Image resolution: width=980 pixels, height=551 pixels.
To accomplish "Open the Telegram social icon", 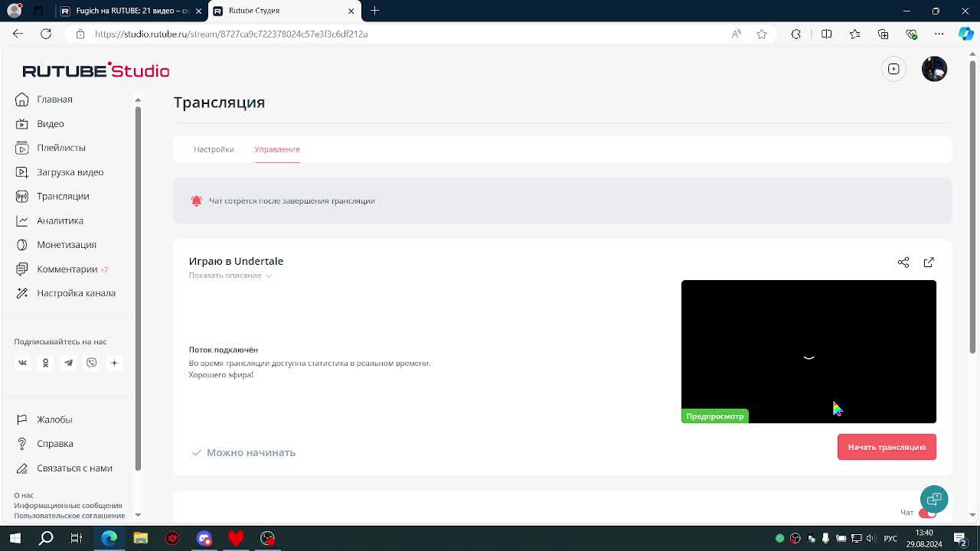I will (68, 363).
